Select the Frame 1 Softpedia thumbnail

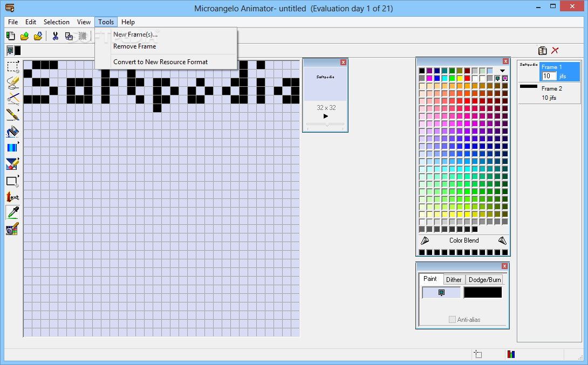529,65
